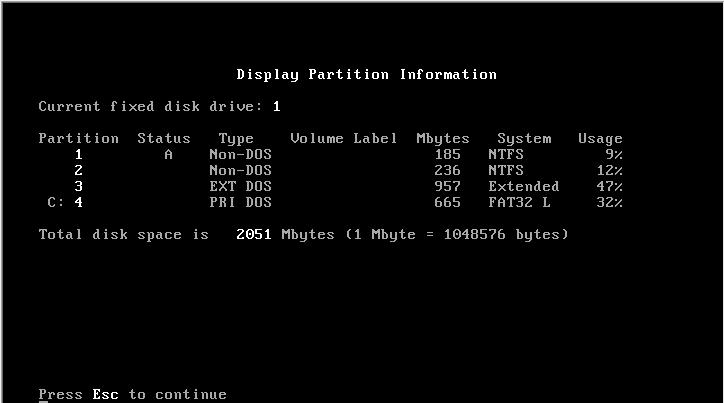This screenshot has width=724, height=403.
Task: Click the 'Non-DOS' type of partition 1
Action: tap(241, 155)
